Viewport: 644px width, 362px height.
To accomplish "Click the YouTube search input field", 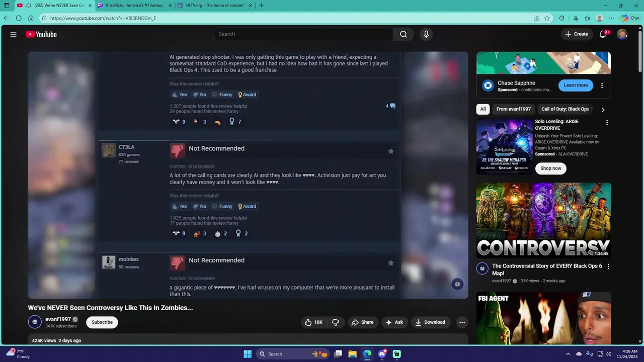I will (x=303, y=34).
